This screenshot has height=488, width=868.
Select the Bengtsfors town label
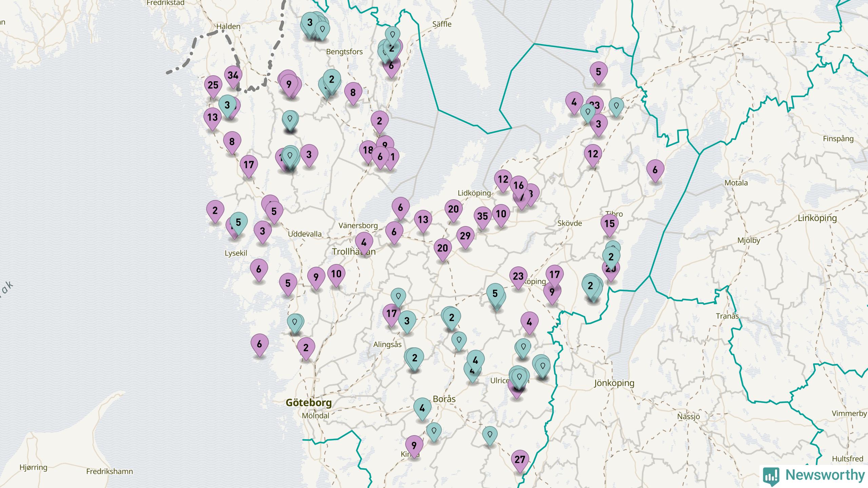tap(344, 52)
